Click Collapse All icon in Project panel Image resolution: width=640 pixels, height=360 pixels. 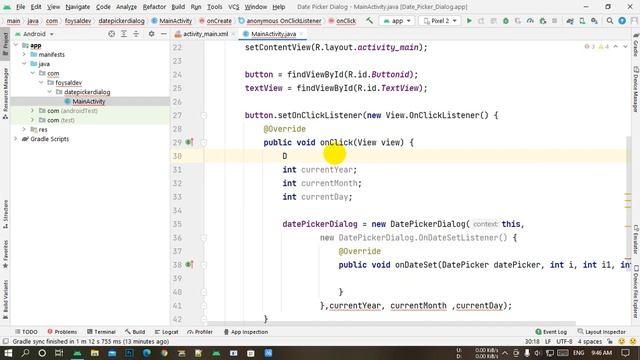[136, 34]
